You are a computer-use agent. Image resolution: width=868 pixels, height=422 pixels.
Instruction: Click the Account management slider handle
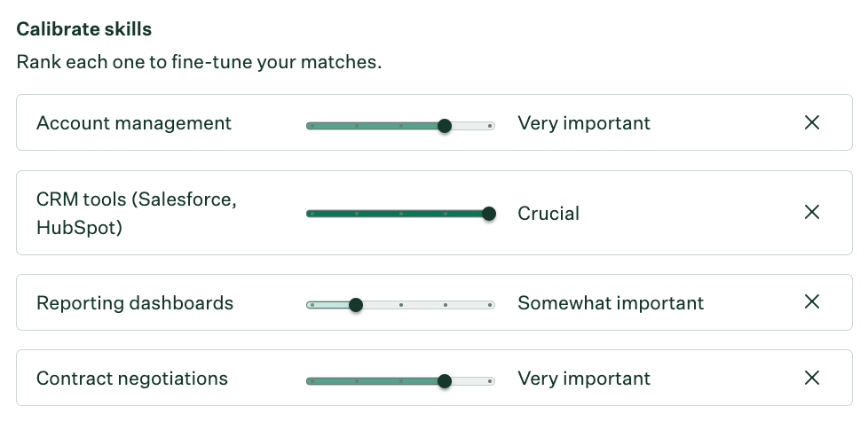(x=445, y=126)
